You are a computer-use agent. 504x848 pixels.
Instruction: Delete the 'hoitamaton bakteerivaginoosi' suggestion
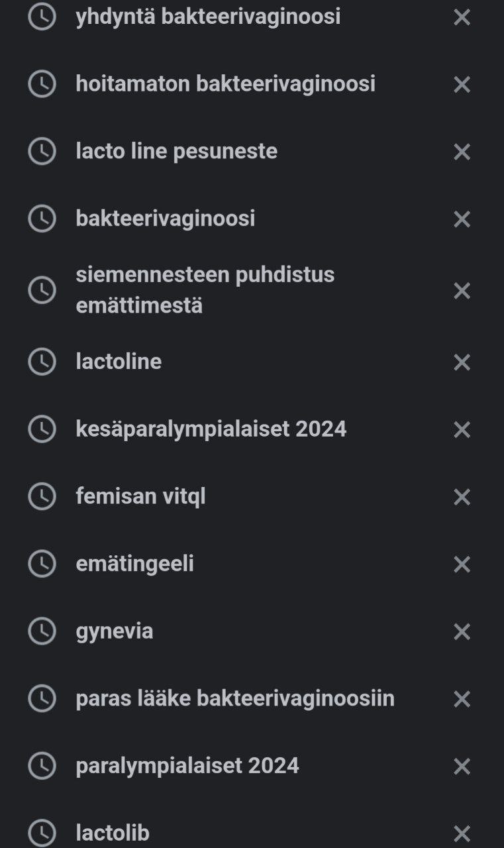click(462, 85)
